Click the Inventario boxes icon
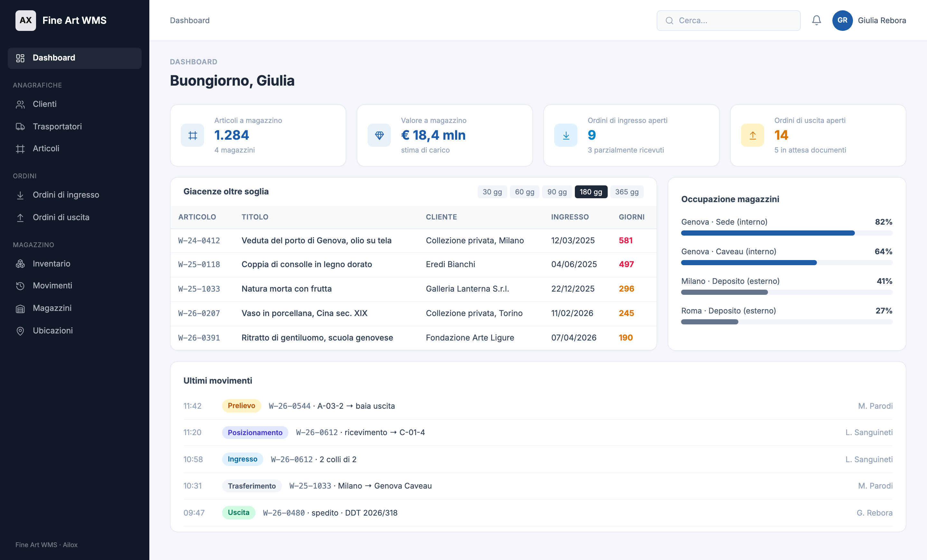This screenshot has height=560, width=927. (x=20, y=264)
